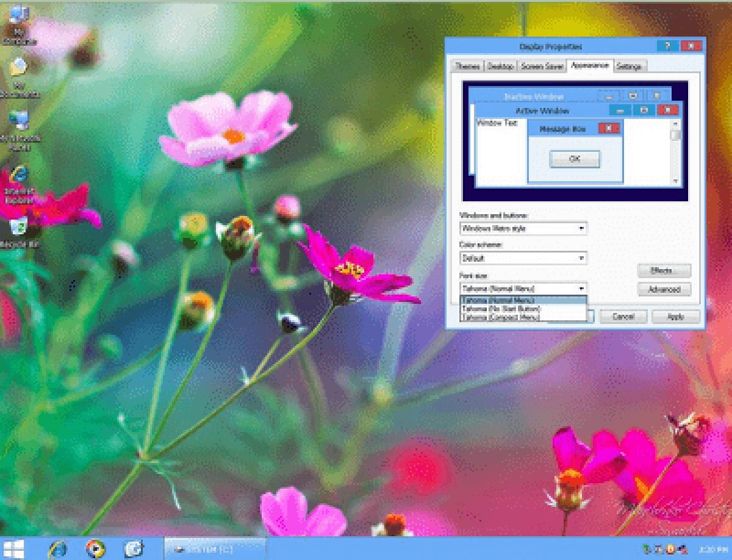Switch to the Screen Saver tab
Image resolution: width=732 pixels, height=560 pixels.
coord(542,66)
